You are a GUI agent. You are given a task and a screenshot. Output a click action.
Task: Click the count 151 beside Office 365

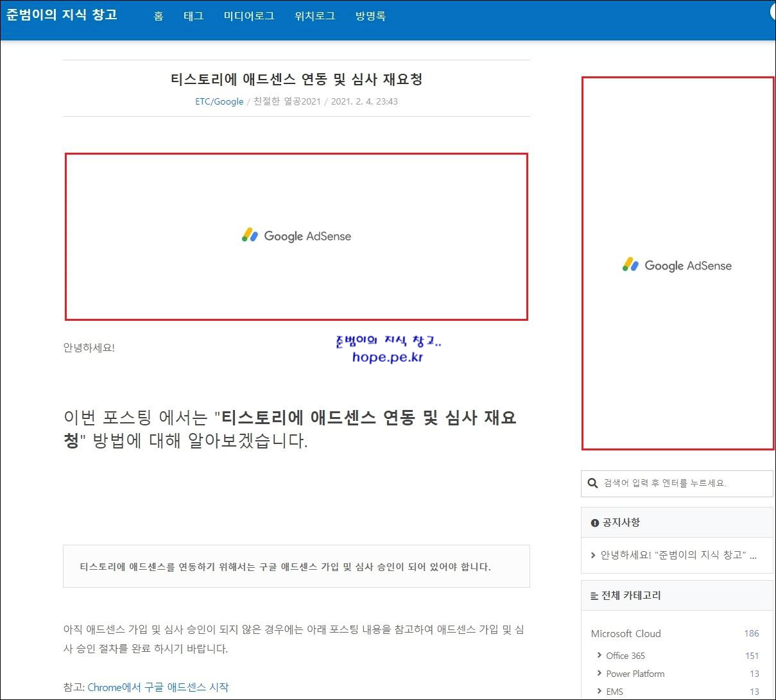(752, 656)
